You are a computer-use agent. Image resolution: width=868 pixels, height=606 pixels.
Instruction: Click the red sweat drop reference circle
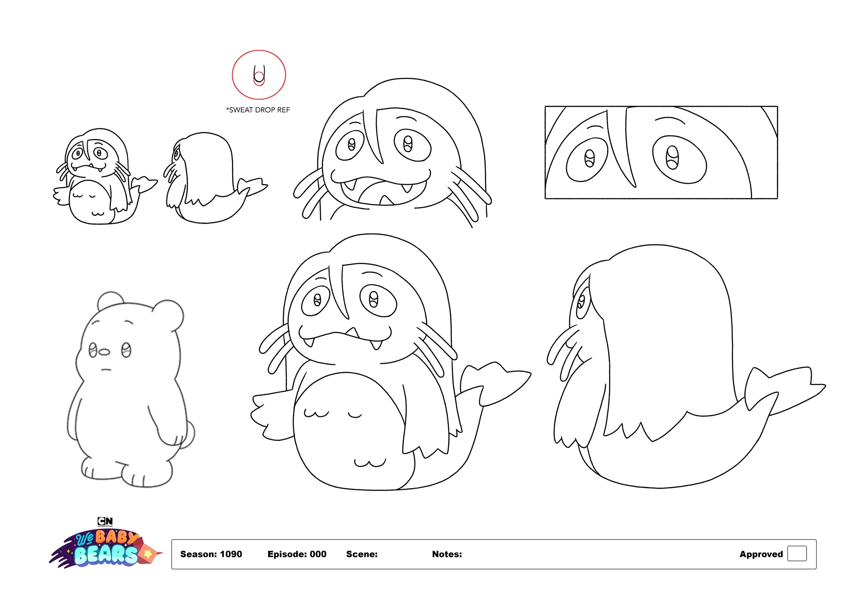(259, 75)
